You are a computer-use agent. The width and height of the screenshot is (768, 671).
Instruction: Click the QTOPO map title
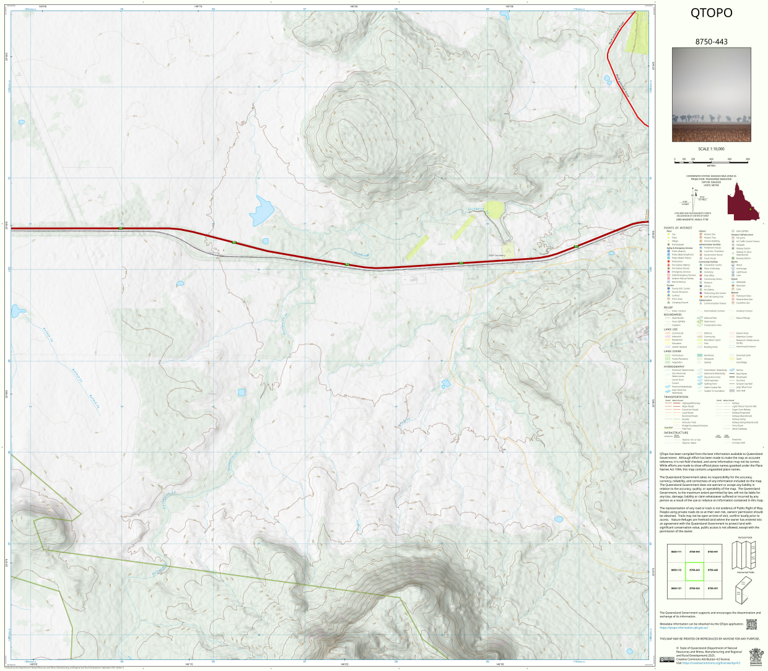click(711, 13)
